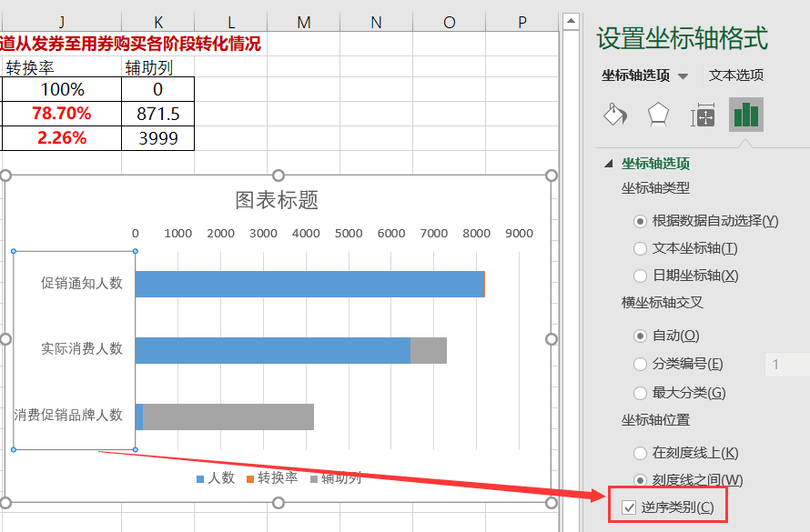Select 在刻度线上(K) axis position

coord(640,453)
